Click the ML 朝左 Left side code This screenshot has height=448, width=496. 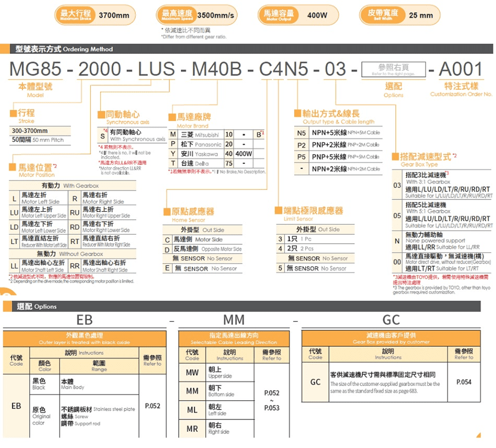point(192,410)
